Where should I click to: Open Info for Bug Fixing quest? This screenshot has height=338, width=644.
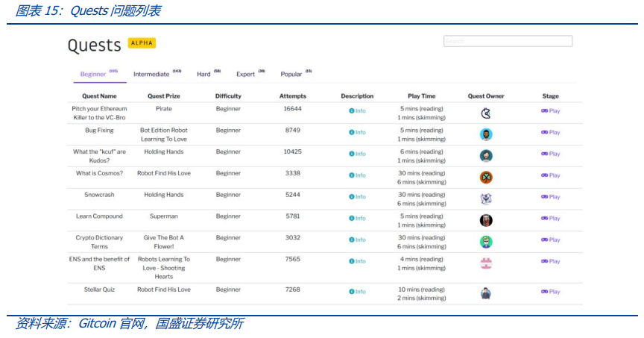pyautogui.click(x=357, y=132)
